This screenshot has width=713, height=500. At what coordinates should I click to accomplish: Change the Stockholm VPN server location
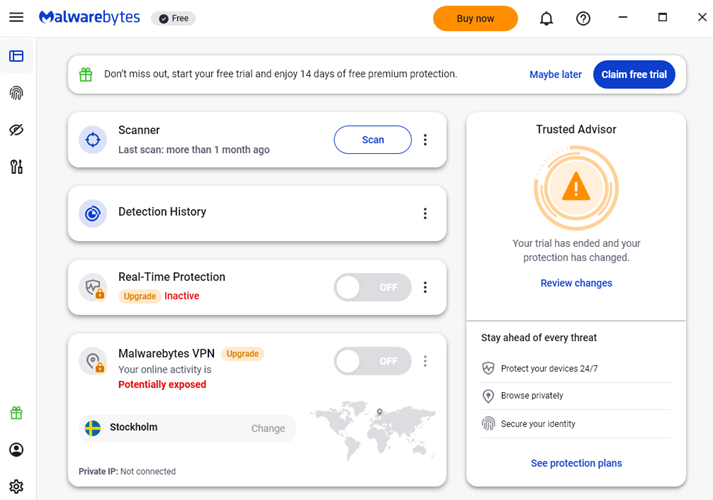pyautogui.click(x=267, y=428)
